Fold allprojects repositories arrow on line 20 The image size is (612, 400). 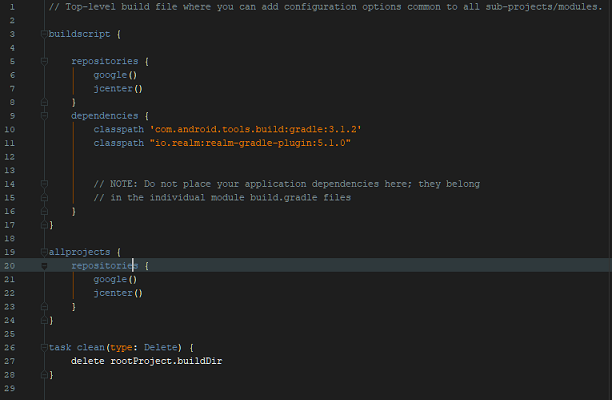44,266
